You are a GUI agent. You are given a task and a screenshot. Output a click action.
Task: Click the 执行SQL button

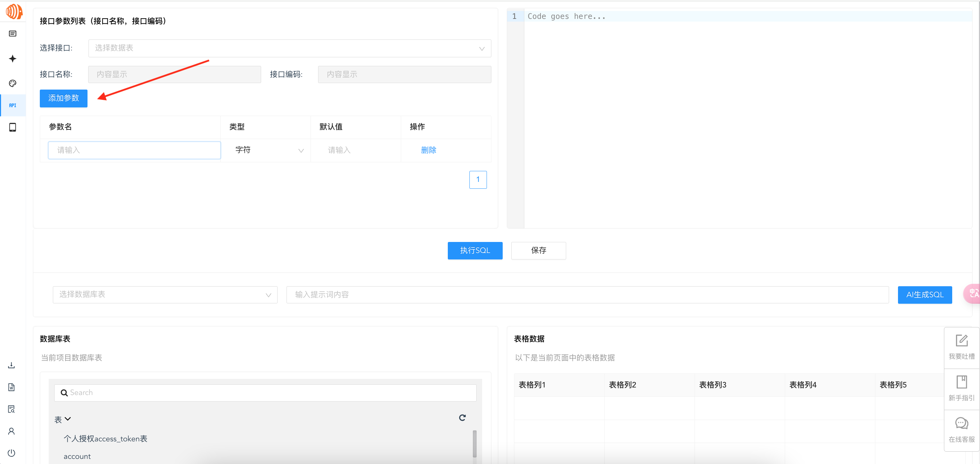(x=475, y=251)
